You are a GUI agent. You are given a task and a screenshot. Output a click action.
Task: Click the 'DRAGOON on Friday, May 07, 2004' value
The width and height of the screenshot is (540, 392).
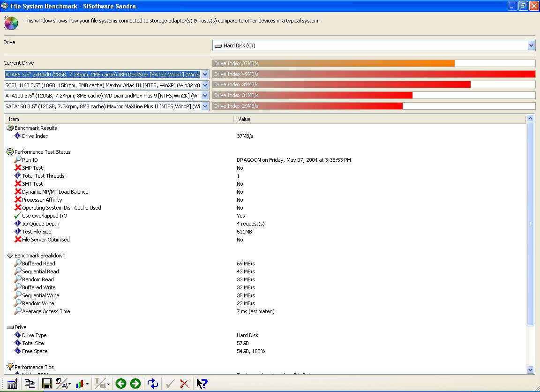pyautogui.click(x=294, y=160)
